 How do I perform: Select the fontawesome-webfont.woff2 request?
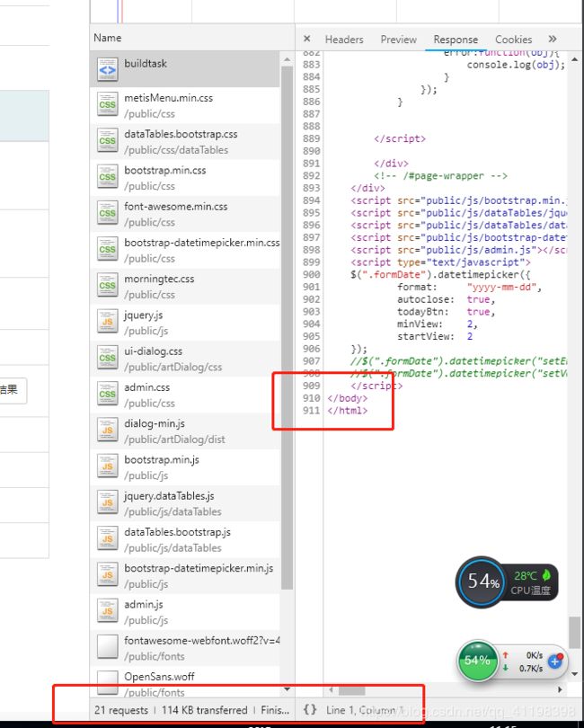pyautogui.click(x=185, y=649)
